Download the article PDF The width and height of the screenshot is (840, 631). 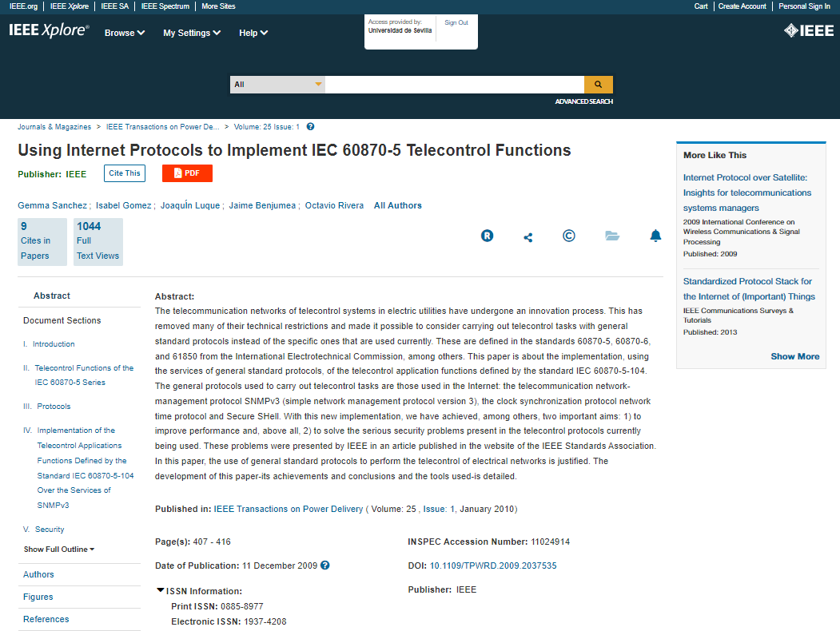[x=187, y=173]
